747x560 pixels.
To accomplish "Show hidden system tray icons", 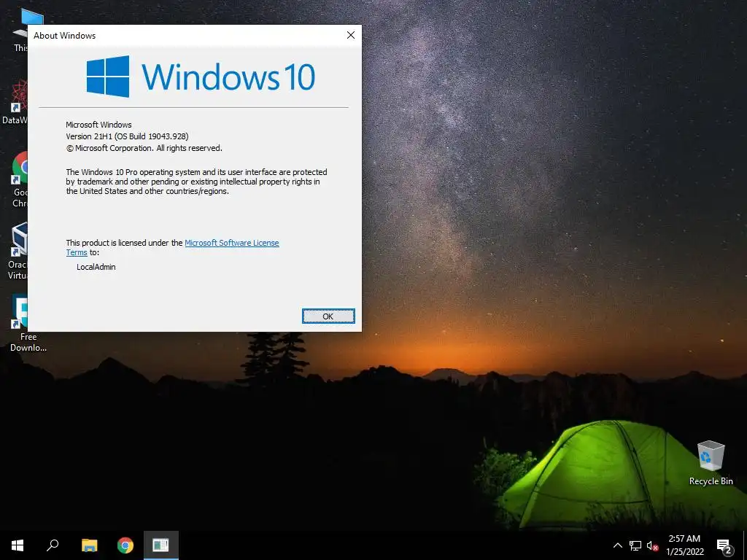I will click(x=617, y=545).
